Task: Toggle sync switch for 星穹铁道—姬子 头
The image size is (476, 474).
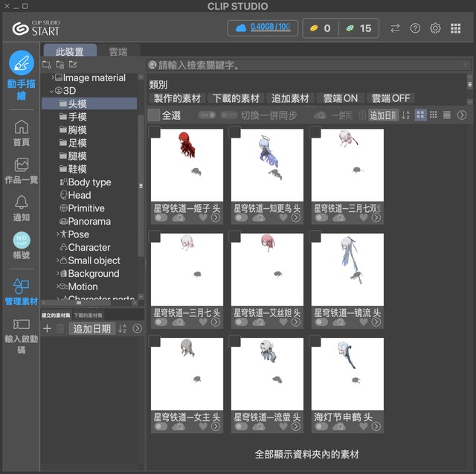Action: pyautogui.click(x=161, y=217)
